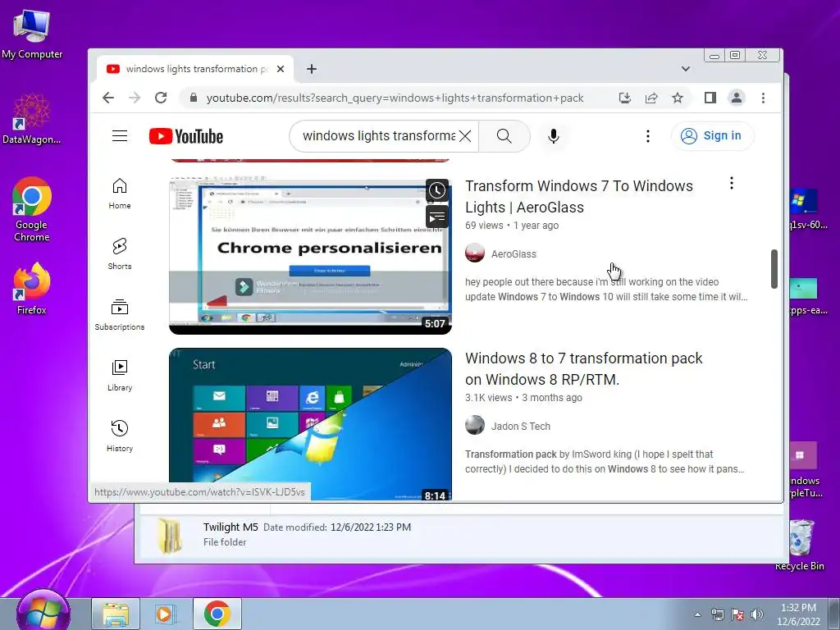Image resolution: width=840 pixels, height=630 pixels.
Task: Clear the YouTube search text
Action: (x=465, y=136)
